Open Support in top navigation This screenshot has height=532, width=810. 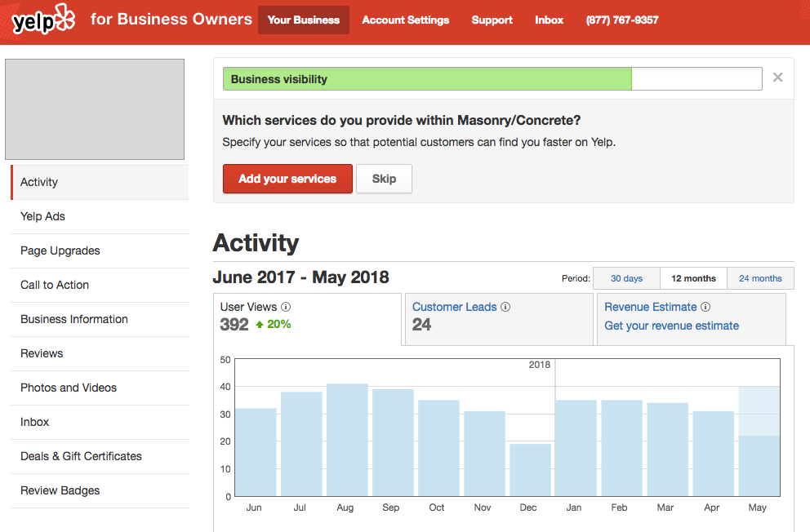point(492,20)
